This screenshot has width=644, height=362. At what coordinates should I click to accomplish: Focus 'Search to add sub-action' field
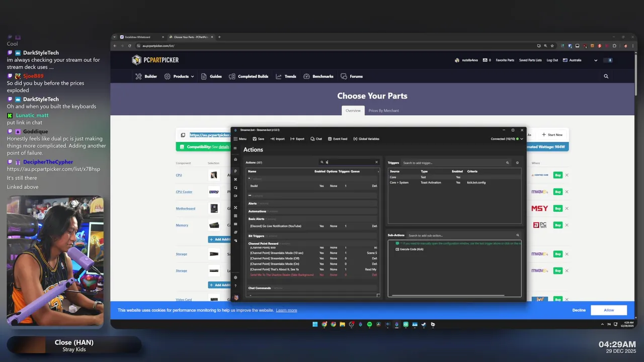point(461,235)
